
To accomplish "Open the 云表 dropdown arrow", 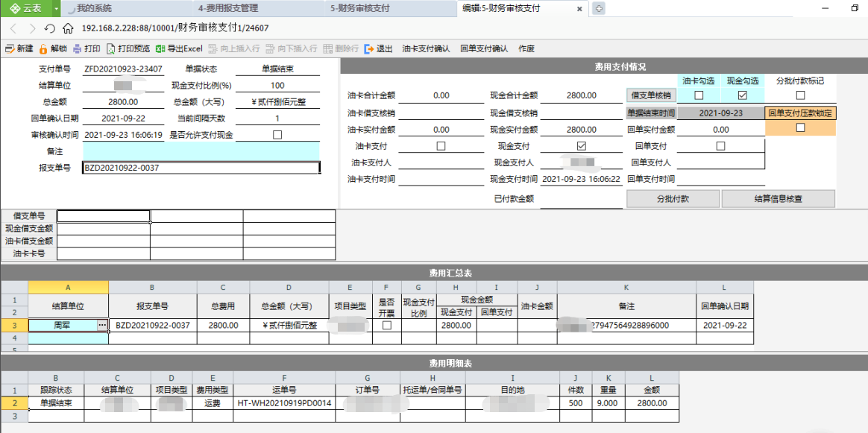I will (x=57, y=9).
